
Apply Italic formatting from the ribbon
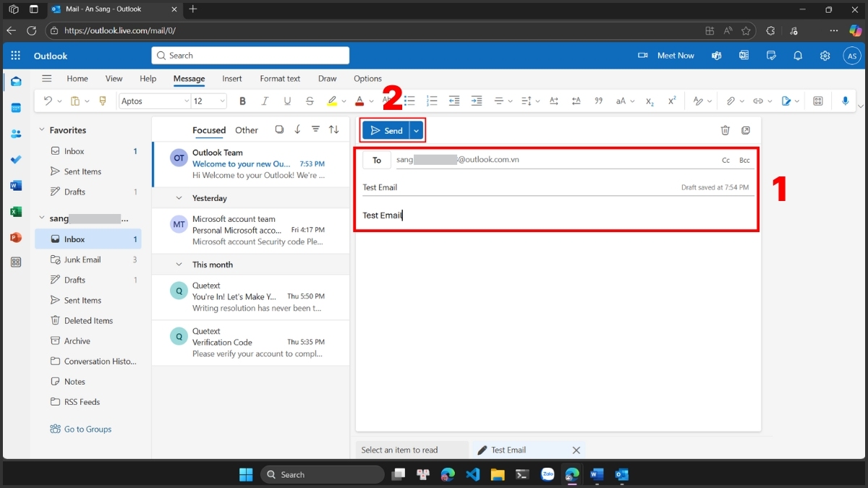pos(265,101)
